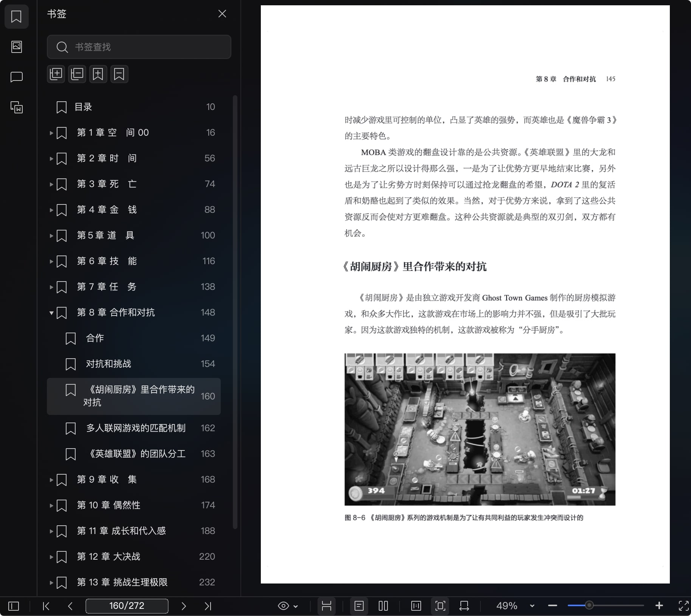The height and width of the screenshot is (616, 691).
Task: Click bookmark panel scrollbar
Action: coord(235,312)
